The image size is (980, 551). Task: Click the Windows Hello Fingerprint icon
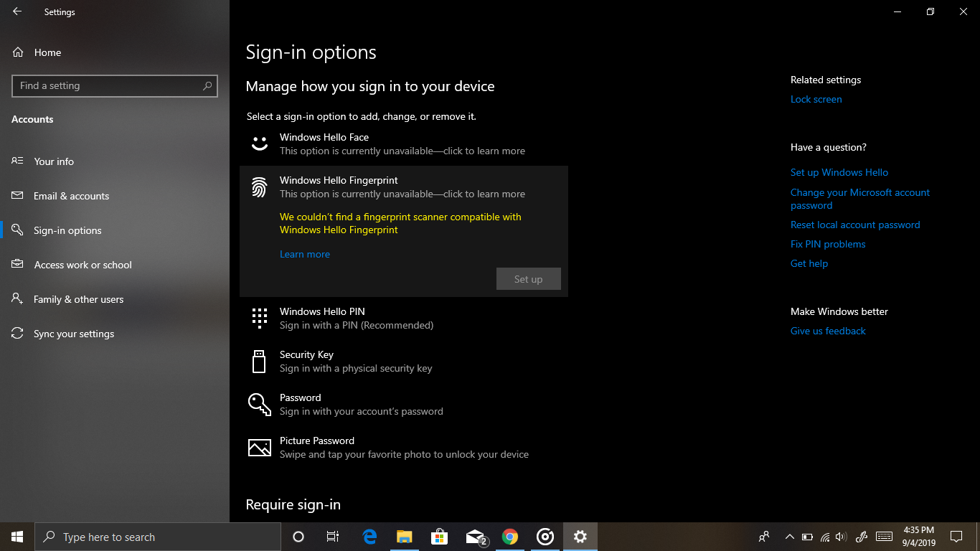click(x=259, y=187)
